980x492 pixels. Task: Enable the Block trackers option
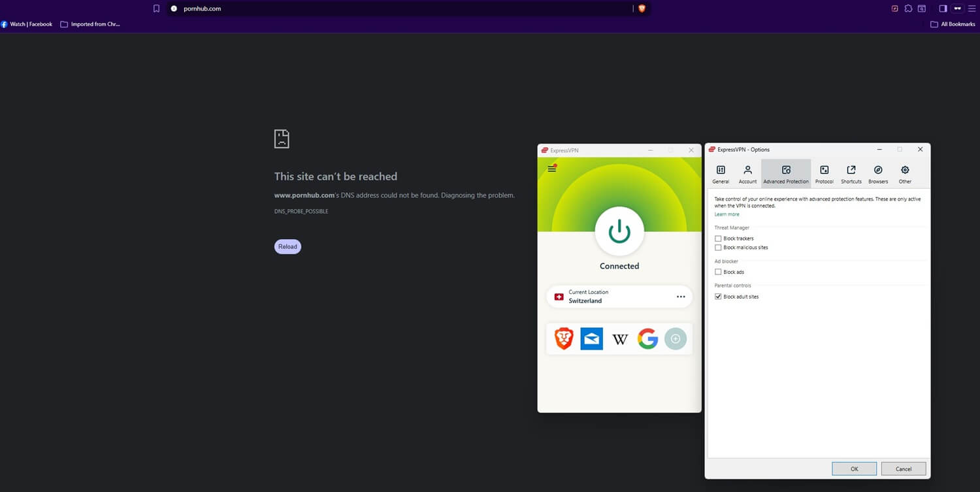[718, 238]
